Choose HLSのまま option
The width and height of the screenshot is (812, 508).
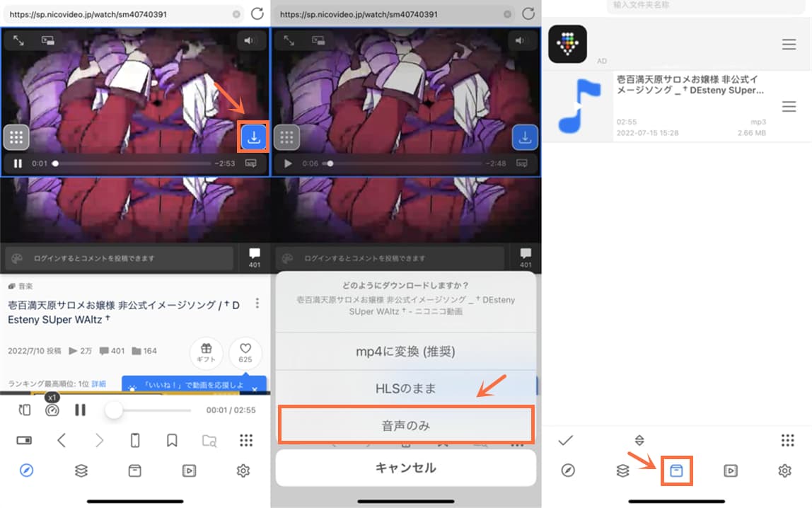[x=405, y=388]
